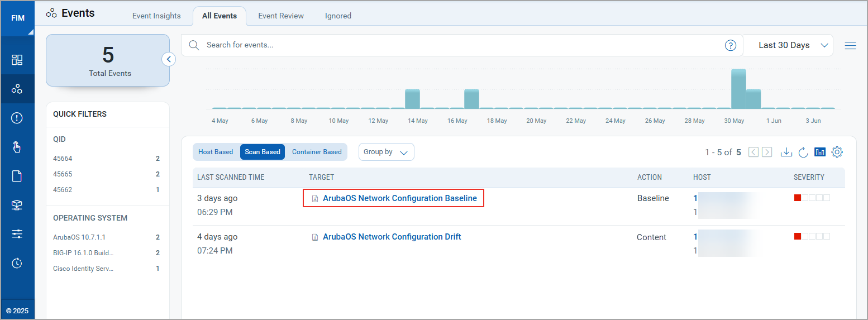Open the hamburger menu next to date range
Image resolution: width=868 pixels, height=320 pixels.
(x=850, y=45)
